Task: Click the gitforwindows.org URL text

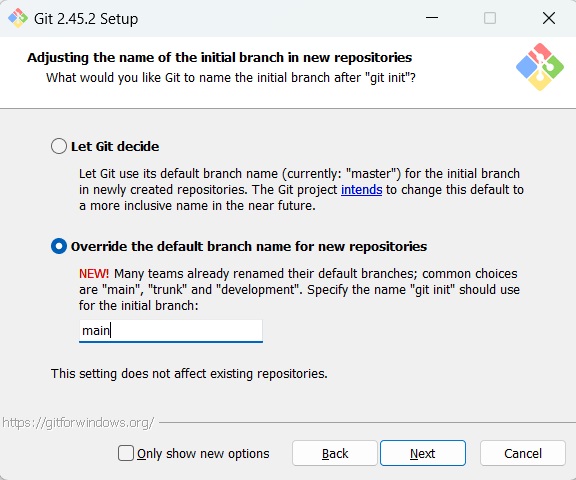Action: point(78,423)
